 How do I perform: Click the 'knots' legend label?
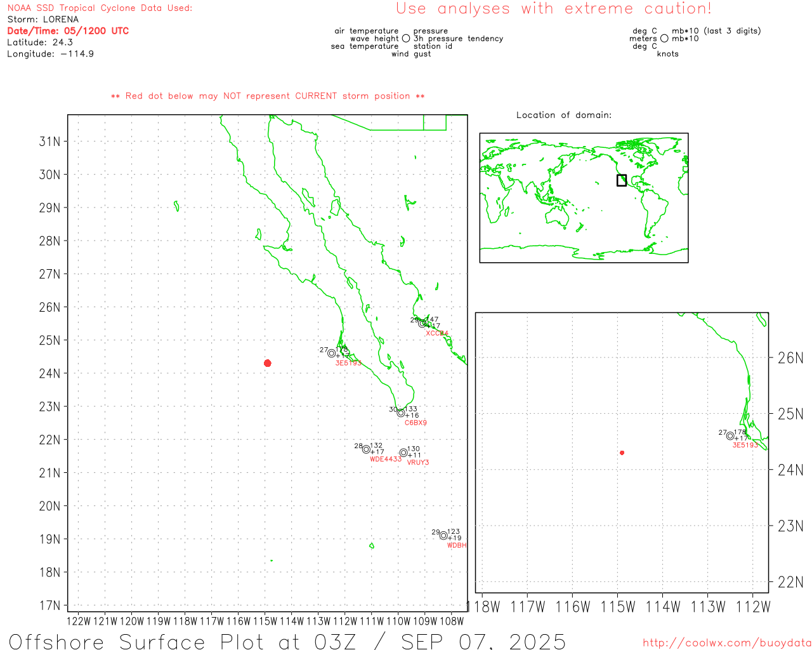pyautogui.click(x=668, y=54)
